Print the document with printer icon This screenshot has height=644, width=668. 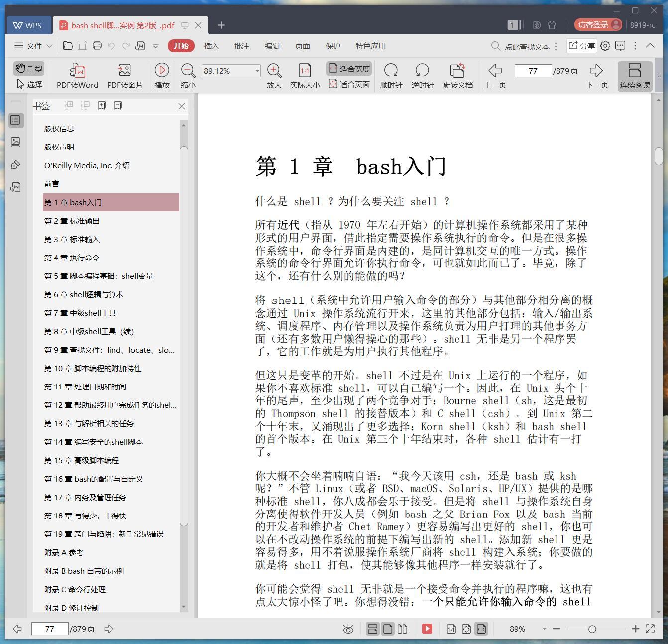click(x=97, y=46)
